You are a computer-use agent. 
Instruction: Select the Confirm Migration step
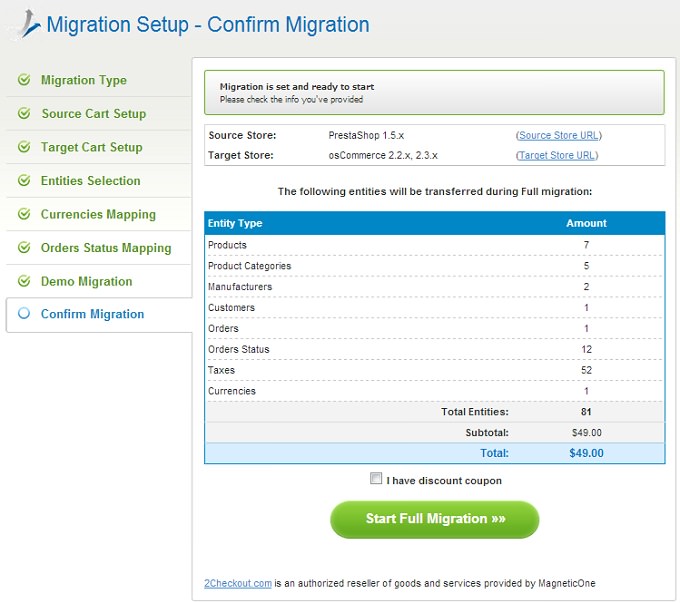coord(92,314)
